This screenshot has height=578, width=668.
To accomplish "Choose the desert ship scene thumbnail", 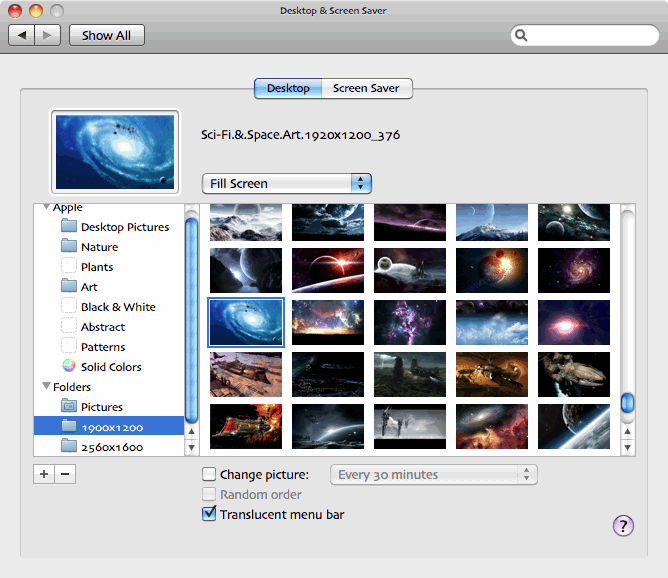I will tap(246, 374).
